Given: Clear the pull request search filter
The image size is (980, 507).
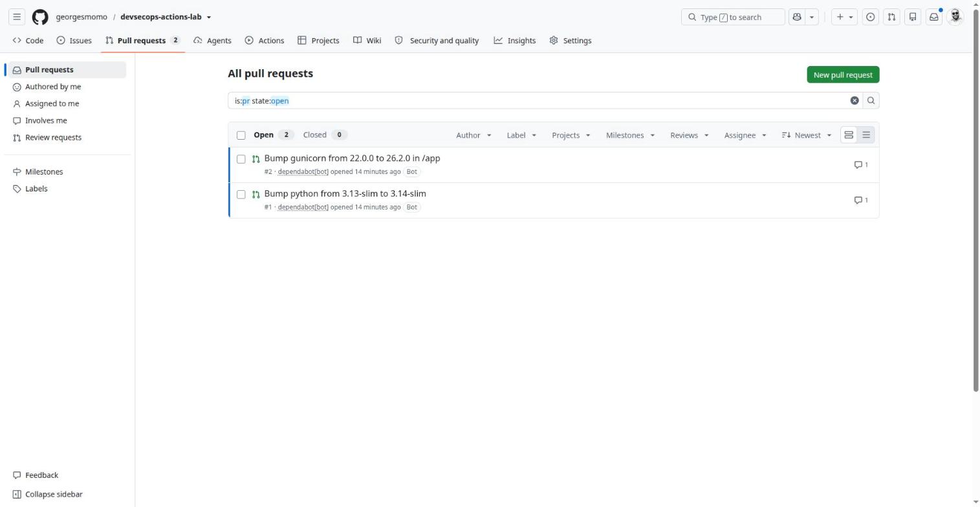Looking at the screenshot, I should (855, 100).
